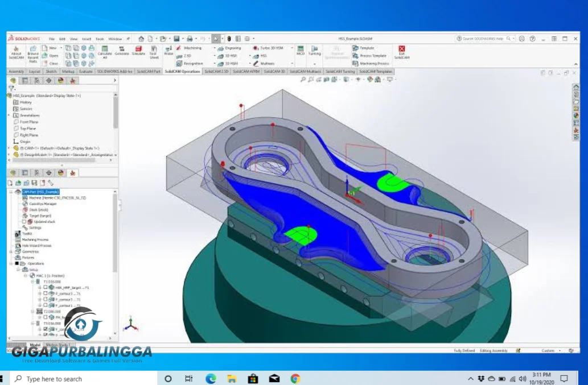Click Template in the ribbon
Screen dimensions: 588x385
363,48
